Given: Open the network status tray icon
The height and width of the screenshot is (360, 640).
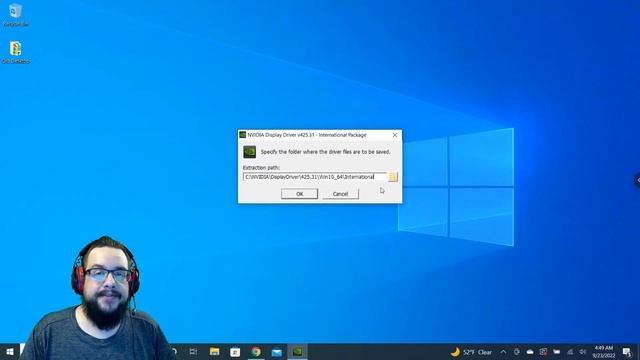Looking at the screenshot, I should [x=570, y=352].
